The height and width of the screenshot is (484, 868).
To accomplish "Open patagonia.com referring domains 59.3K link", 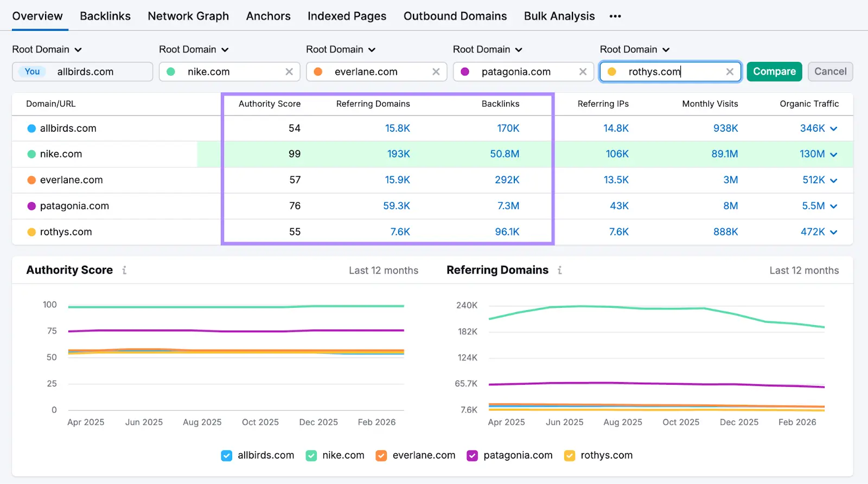I will pyautogui.click(x=397, y=206).
